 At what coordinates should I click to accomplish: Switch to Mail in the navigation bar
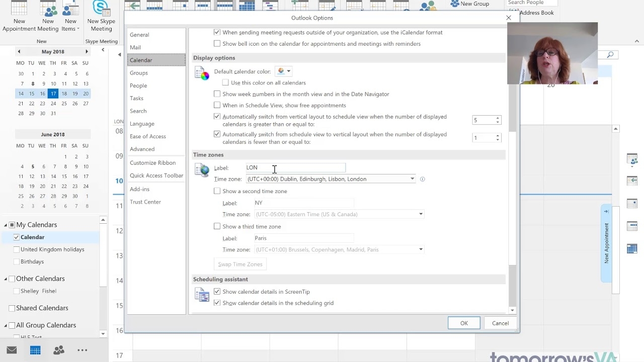(12, 350)
